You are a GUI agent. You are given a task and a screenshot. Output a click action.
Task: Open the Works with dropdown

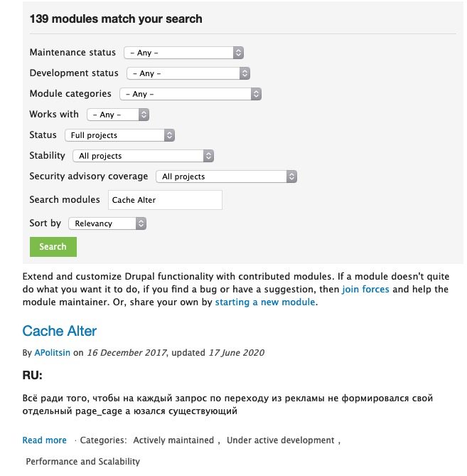tap(118, 115)
